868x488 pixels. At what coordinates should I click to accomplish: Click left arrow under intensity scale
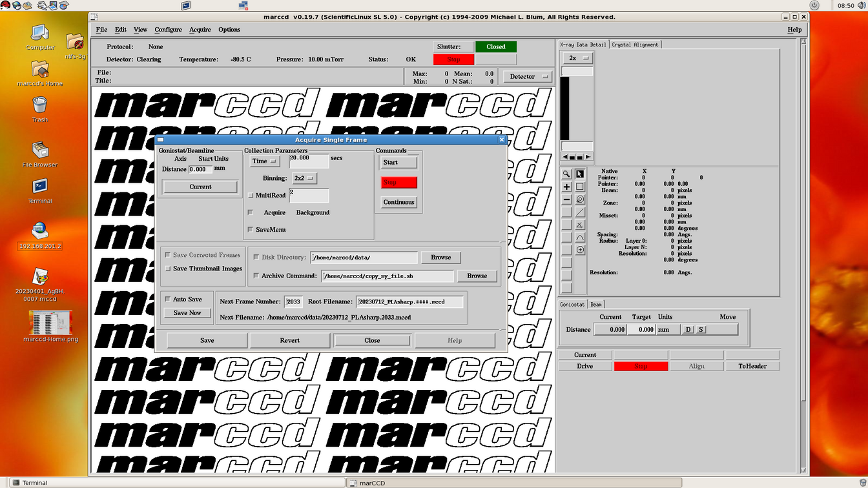pyautogui.click(x=565, y=157)
